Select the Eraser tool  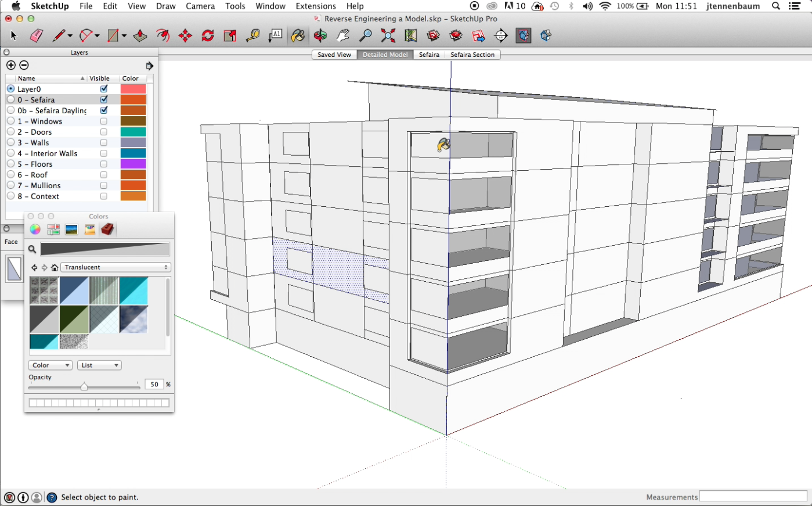(36, 36)
